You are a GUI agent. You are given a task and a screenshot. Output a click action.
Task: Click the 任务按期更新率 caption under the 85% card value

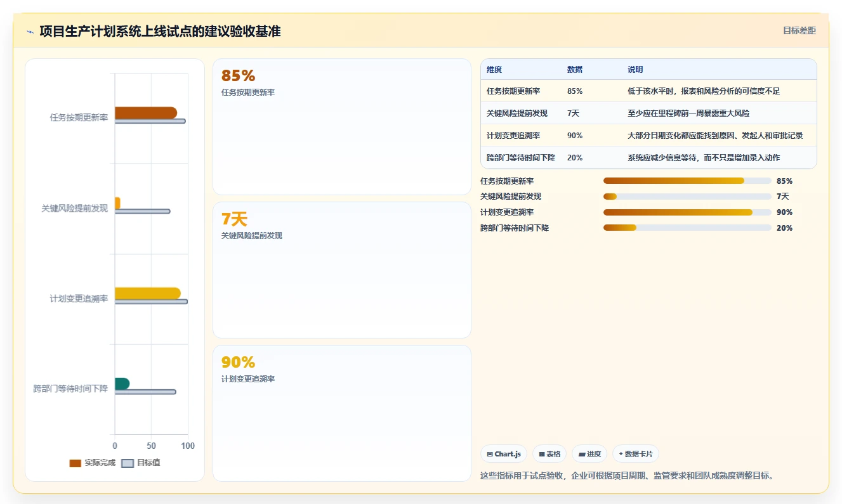click(247, 93)
